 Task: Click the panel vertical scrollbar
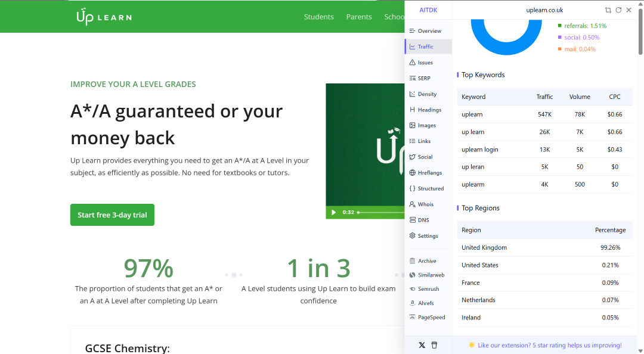pos(640,32)
